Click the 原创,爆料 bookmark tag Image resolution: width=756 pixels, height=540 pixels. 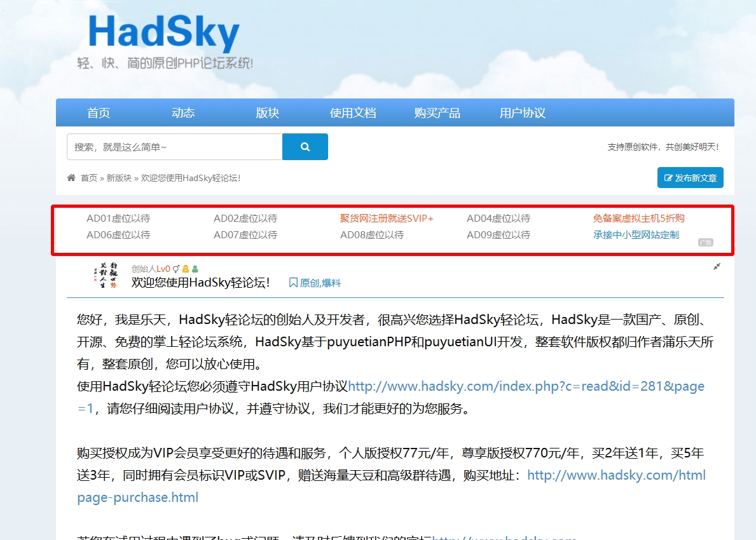point(315,283)
